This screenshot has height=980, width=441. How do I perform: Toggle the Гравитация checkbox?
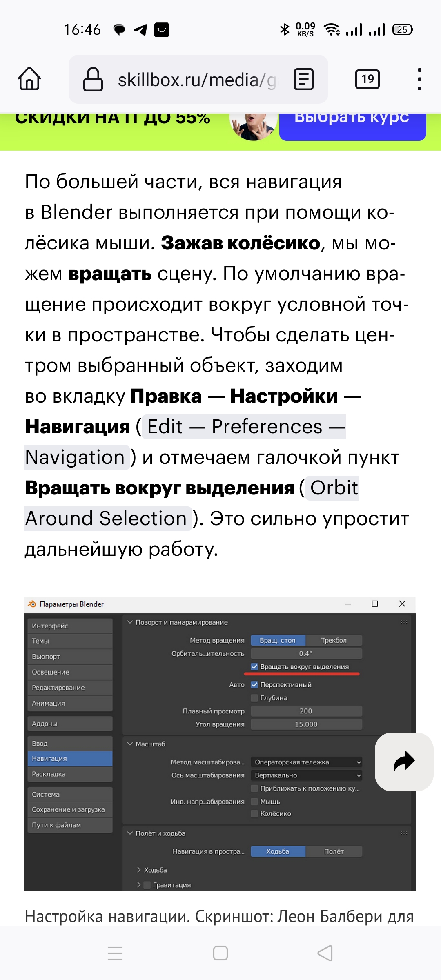[x=147, y=885]
